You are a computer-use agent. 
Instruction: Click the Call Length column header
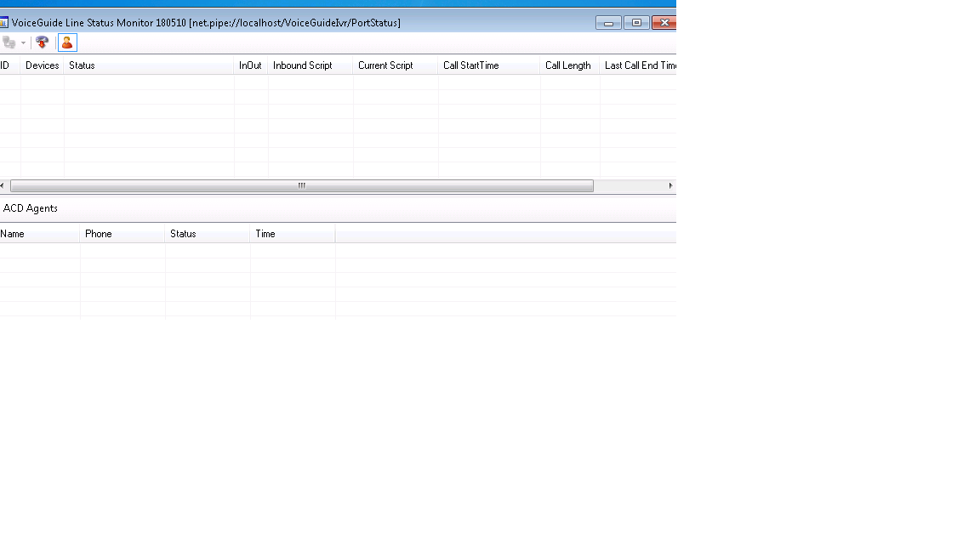coord(569,65)
